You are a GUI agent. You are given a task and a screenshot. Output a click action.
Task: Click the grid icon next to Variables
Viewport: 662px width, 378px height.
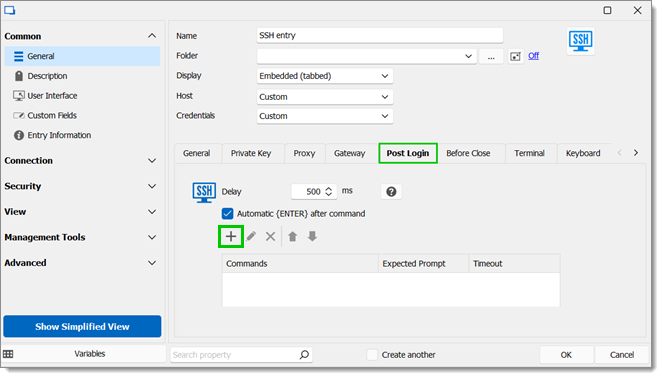click(8, 354)
